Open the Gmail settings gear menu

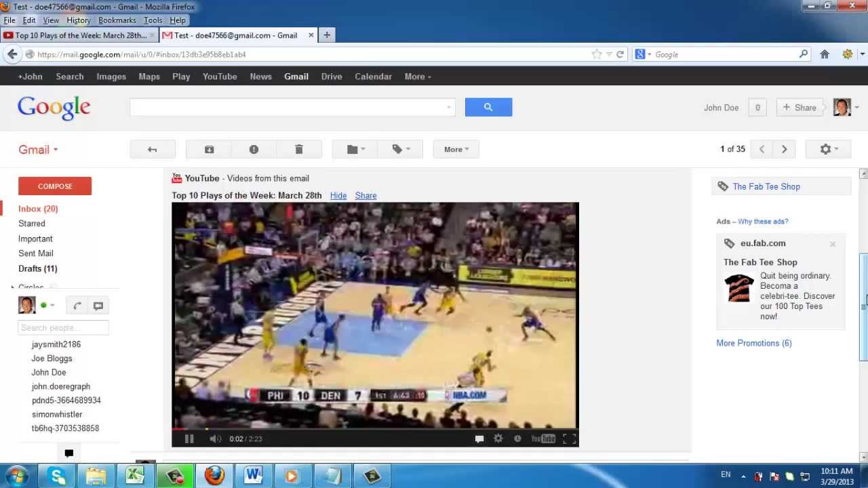point(828,149)
